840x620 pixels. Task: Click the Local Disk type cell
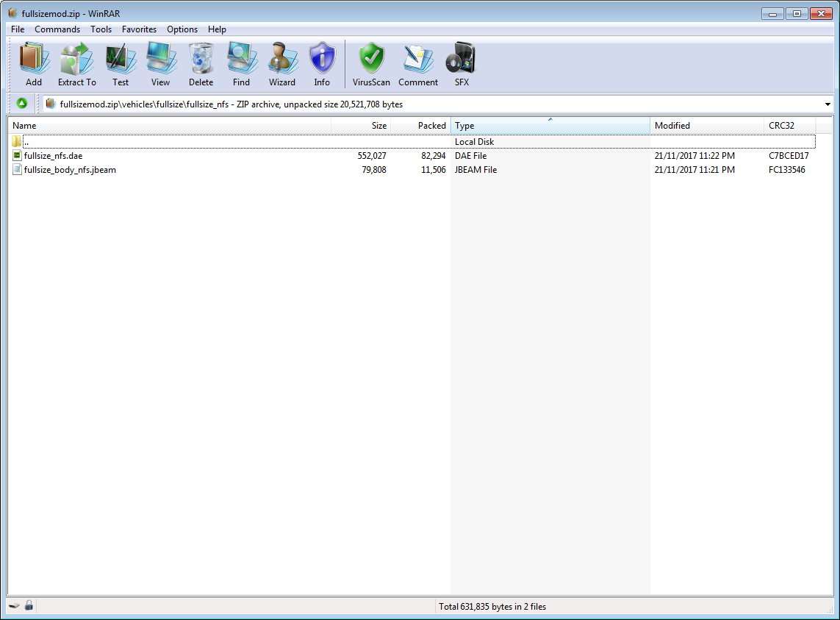(474, 142)
